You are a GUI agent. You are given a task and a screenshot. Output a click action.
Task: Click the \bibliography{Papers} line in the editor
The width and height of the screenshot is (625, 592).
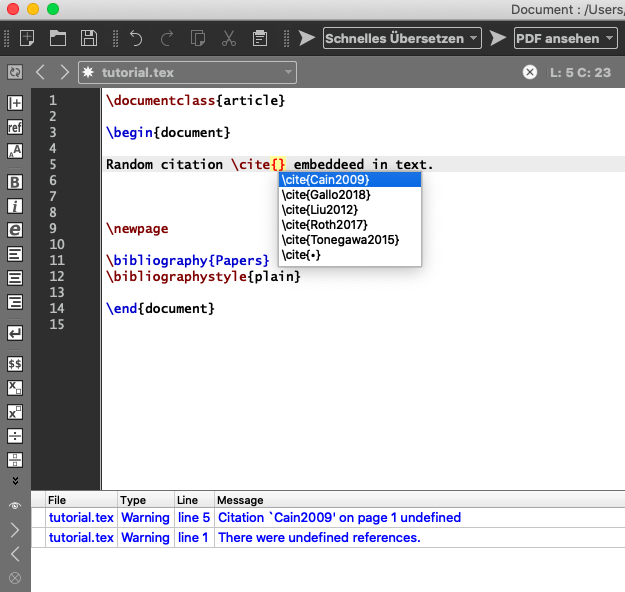click(x=187, y=260)
